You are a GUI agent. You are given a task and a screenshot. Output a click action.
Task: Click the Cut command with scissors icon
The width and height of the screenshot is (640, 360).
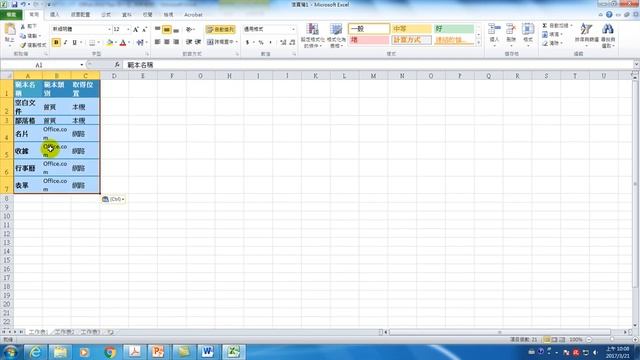coord(29,27)
